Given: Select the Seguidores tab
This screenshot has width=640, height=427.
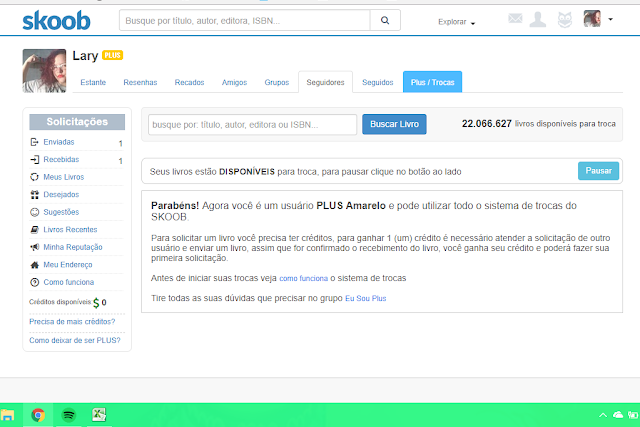Looking at the screenshot, I should tap(325, 82).
